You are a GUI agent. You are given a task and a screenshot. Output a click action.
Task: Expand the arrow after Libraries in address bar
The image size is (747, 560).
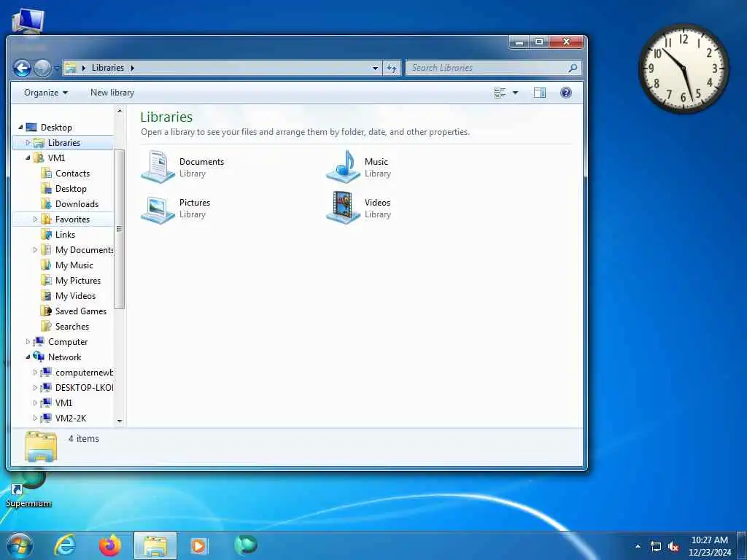[133, 68]
